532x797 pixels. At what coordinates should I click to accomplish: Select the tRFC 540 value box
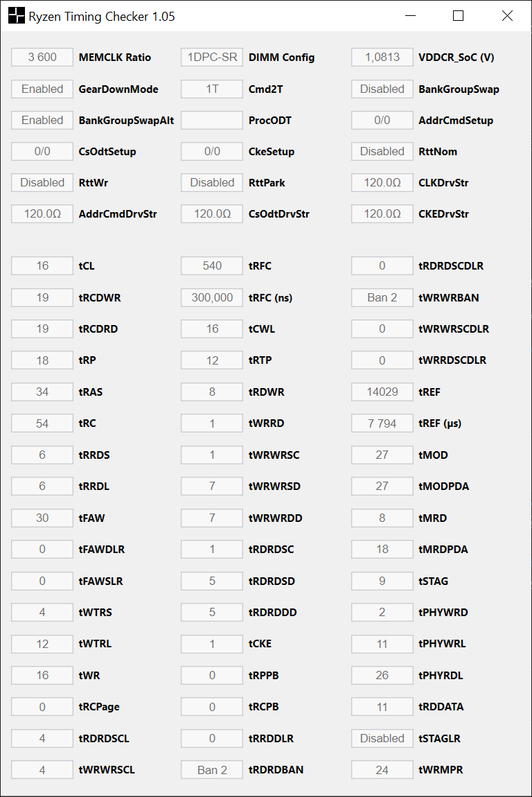(212, 266)
